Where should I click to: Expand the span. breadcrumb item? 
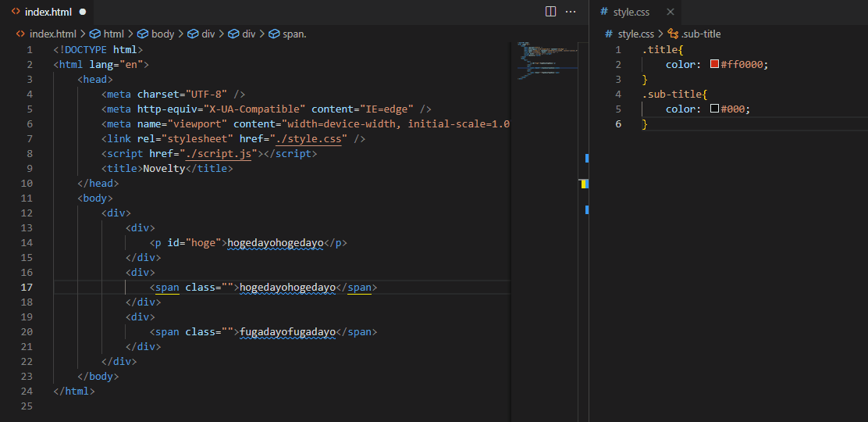pos(294,34)
